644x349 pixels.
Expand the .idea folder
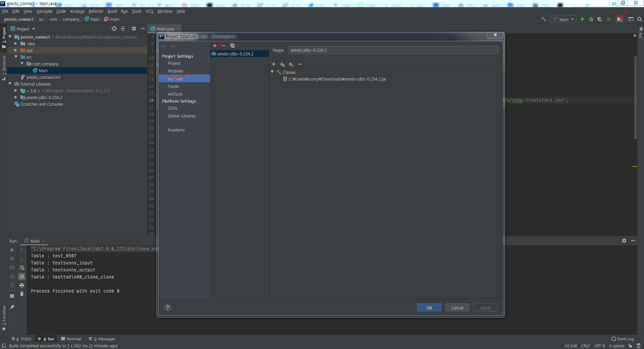(x=16, y=44)
